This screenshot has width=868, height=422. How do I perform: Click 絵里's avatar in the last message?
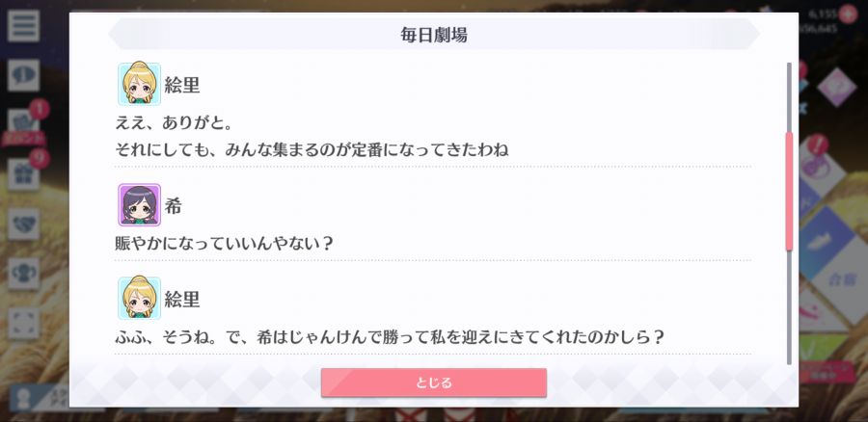[x=139, y=298]
